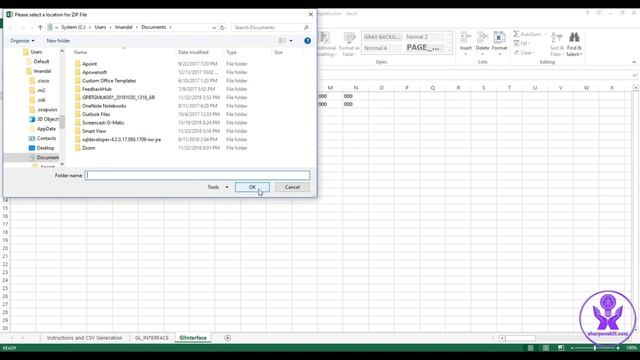Select Desktop in navigation tree
Viewport: 640px width, 360px height.
(x=45, y=148)
